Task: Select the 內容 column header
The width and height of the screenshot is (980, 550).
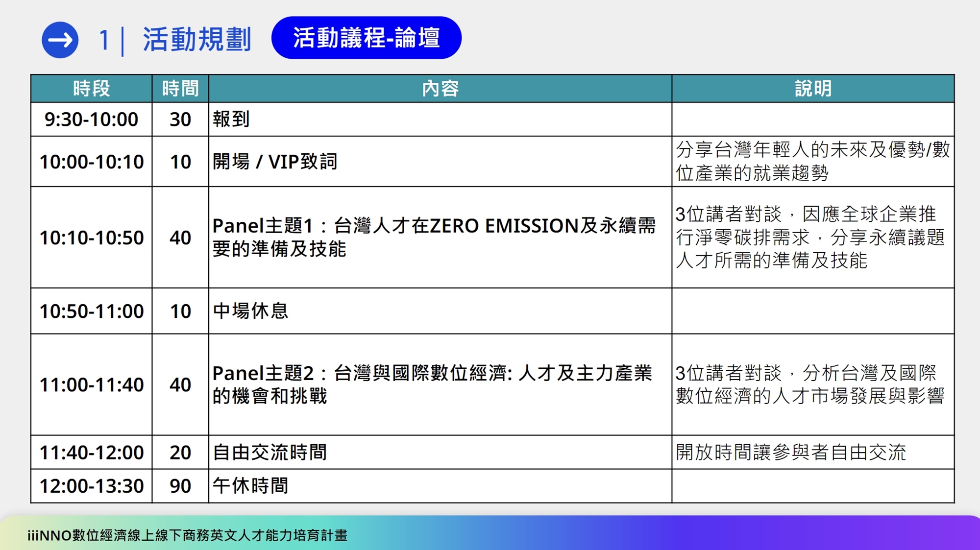Action: [x=440, y=89]
